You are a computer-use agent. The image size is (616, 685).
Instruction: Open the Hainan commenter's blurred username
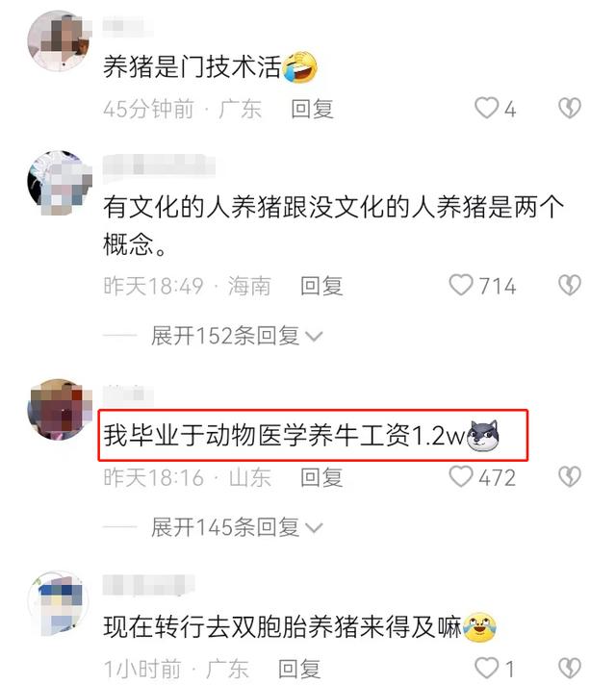click(x=159, y=166)
